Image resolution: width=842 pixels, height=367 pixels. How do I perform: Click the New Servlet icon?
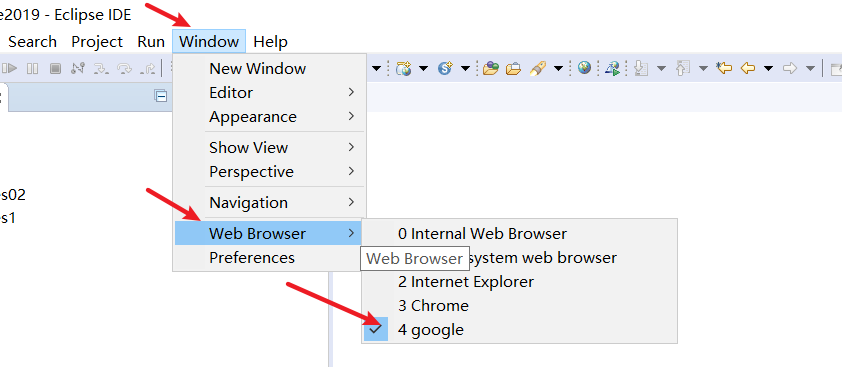click(445, 68)
